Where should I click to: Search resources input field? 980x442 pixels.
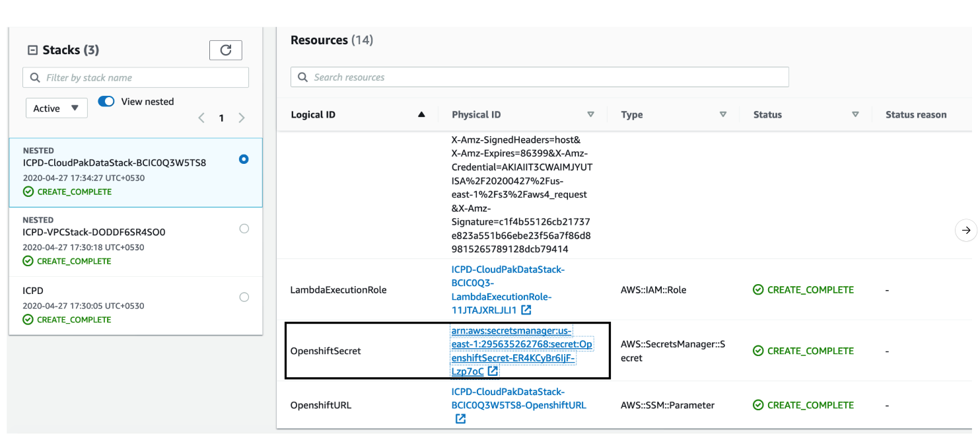[x=540, y=77]
